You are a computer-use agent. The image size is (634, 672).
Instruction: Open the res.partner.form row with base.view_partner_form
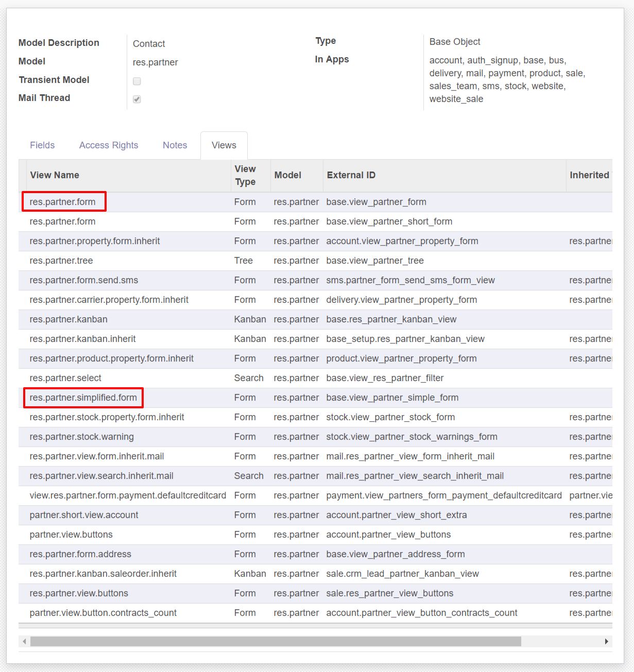[315, 202]
